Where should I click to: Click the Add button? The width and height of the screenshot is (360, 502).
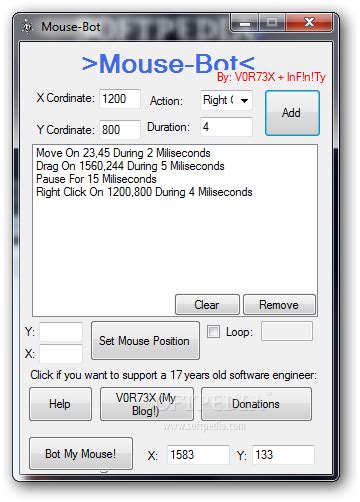[292, 113]
